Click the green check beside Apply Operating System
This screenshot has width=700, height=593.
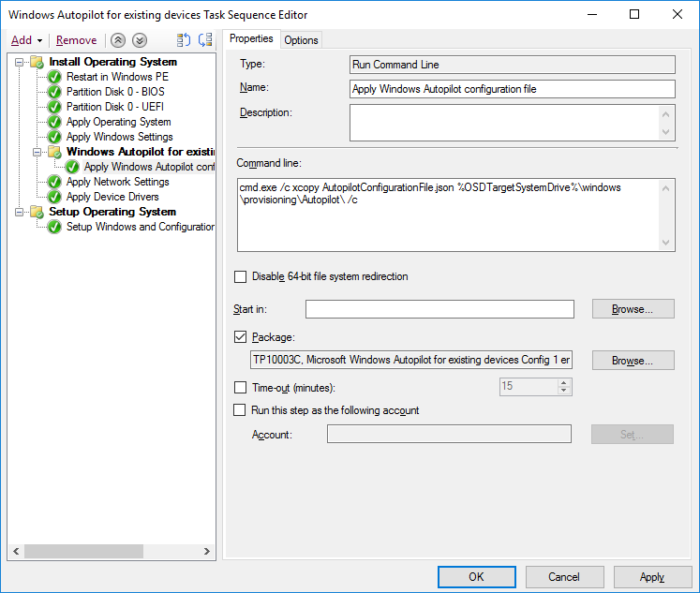click(54, 123)
